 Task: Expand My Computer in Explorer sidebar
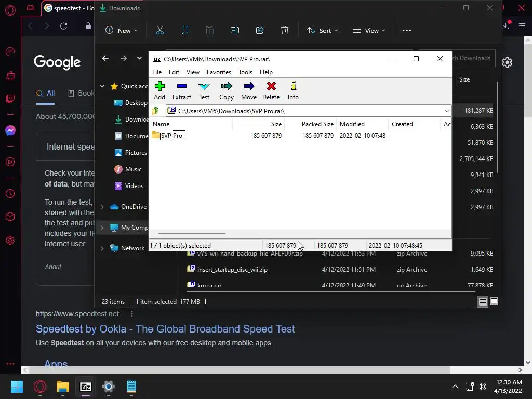[102, 228]
